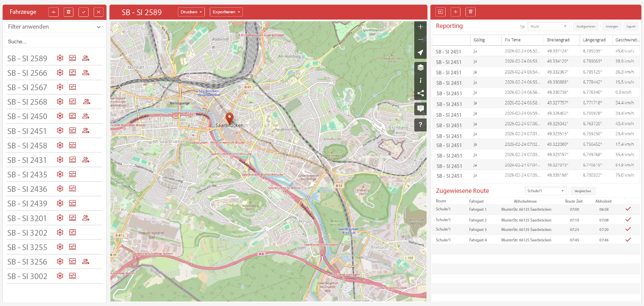Open chart icon for SB - SI 3002

click(x=72, y=276)
